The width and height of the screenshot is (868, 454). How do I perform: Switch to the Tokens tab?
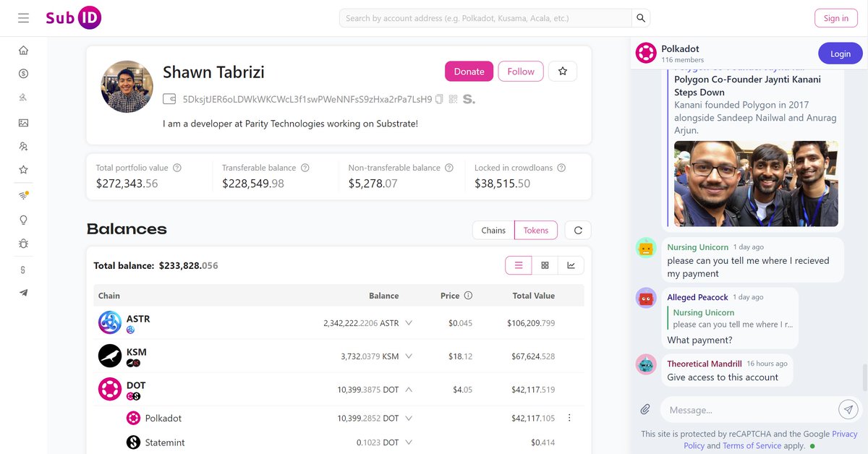(x=536, y=231)
